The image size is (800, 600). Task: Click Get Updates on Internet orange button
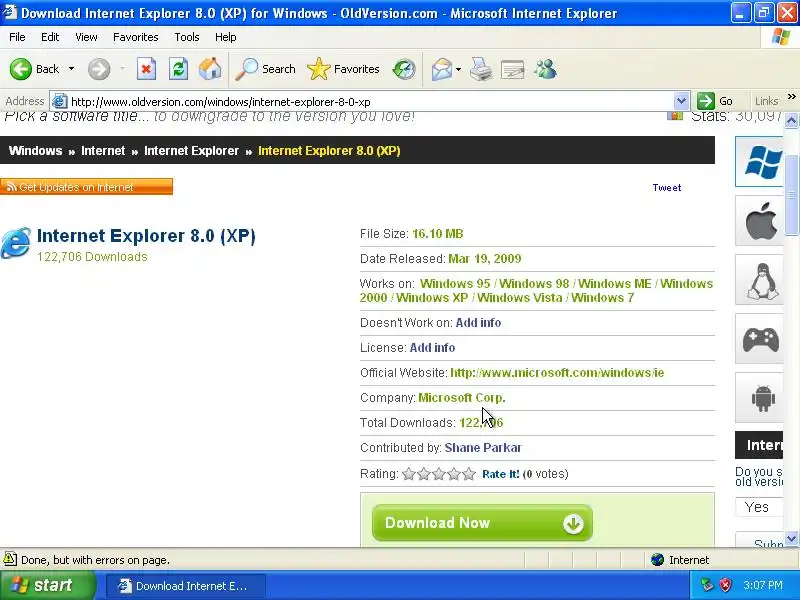[86, 187]
